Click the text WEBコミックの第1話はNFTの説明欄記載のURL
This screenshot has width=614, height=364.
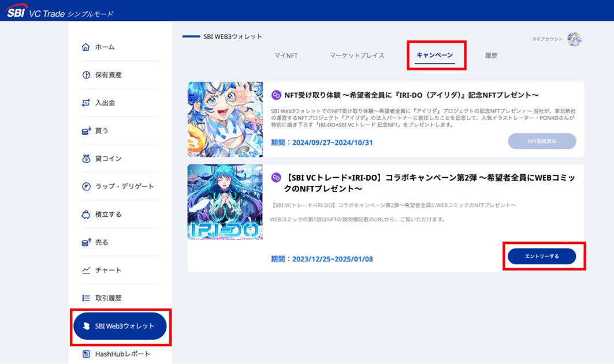click(358, 219)
